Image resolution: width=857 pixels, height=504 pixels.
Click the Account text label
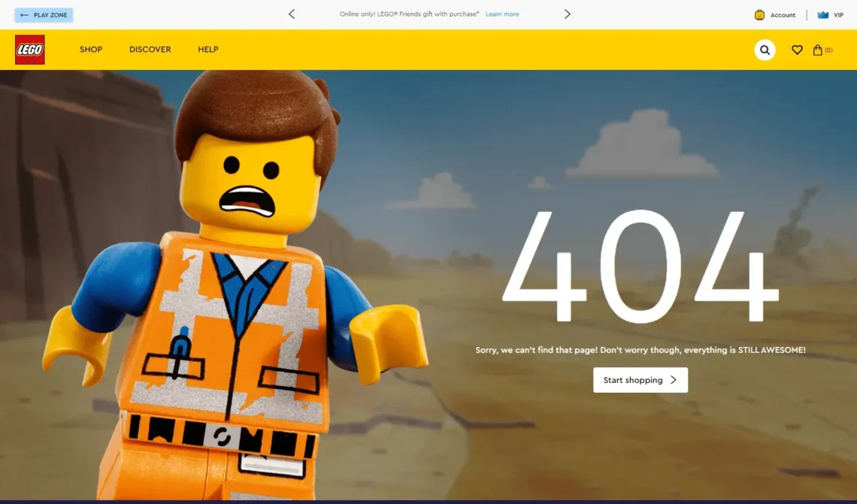coord(783,14)
